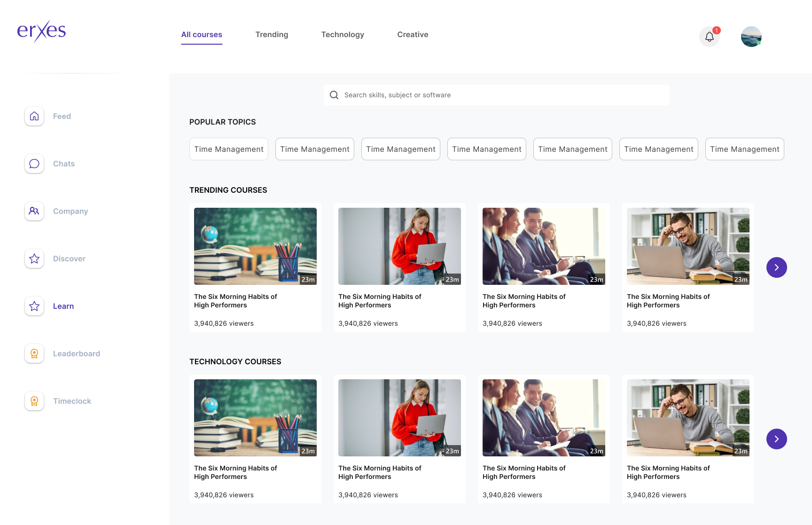The image size is (812, 525).
Task: Click the Company people icon
Action: 34,211
